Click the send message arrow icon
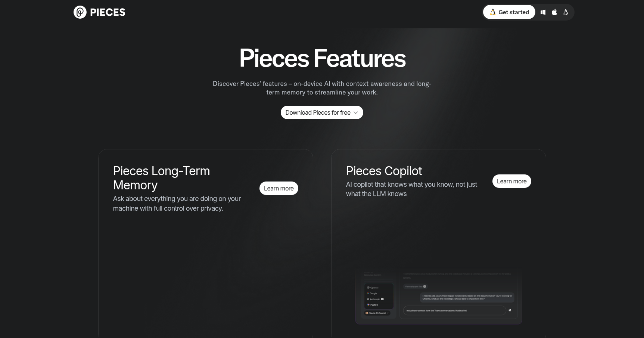Viewport: 644px width, 338px height. coord(510,310)
